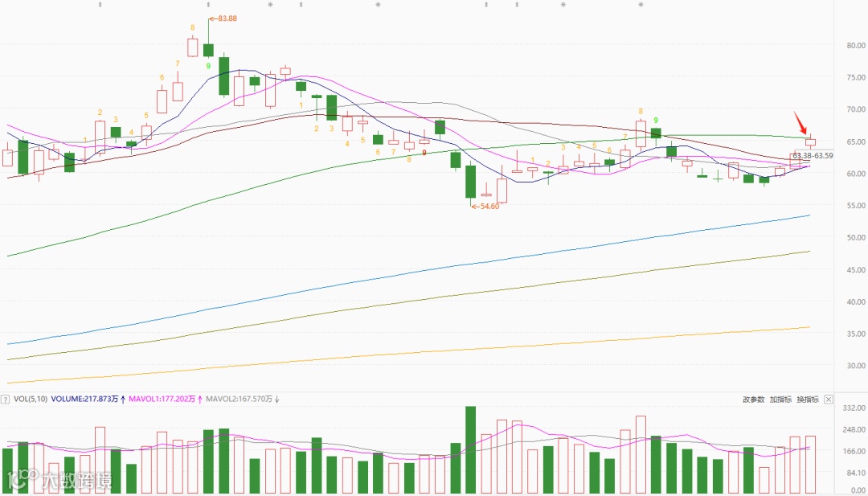Select the green candle topped at 83.88
This screenshot has height=496, width=868.
point(208,51)
